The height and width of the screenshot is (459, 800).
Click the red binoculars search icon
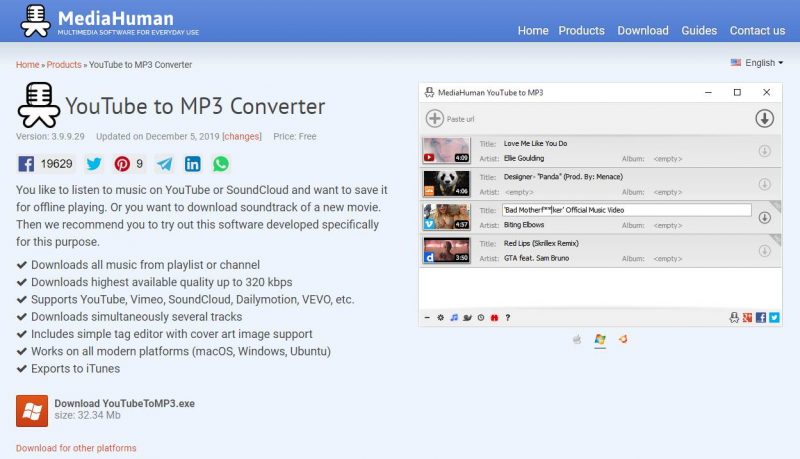(x=494, y=317)
